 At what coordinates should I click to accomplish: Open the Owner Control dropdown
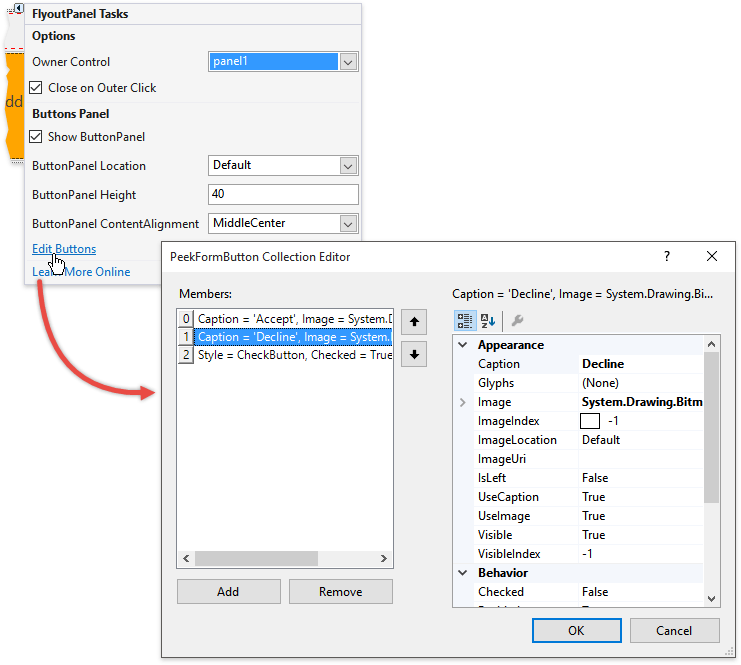(x=348, y=62)
